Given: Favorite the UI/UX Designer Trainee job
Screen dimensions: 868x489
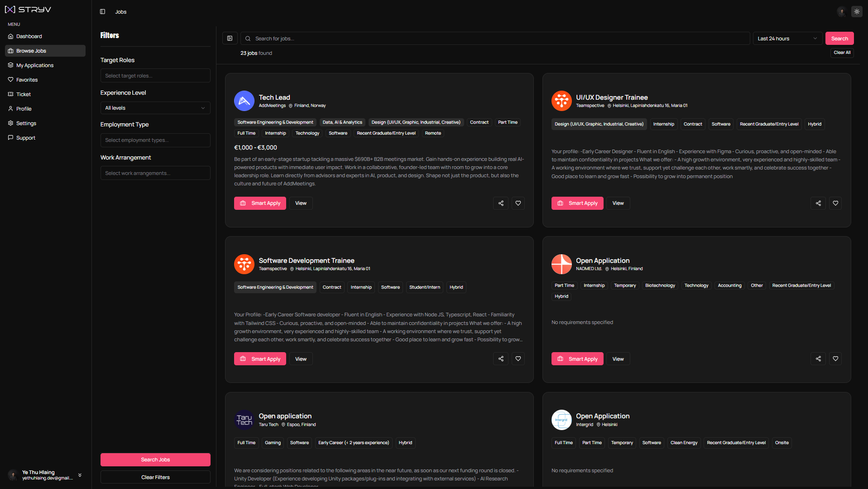Looking at the screenshot, I should coord(835,203).
